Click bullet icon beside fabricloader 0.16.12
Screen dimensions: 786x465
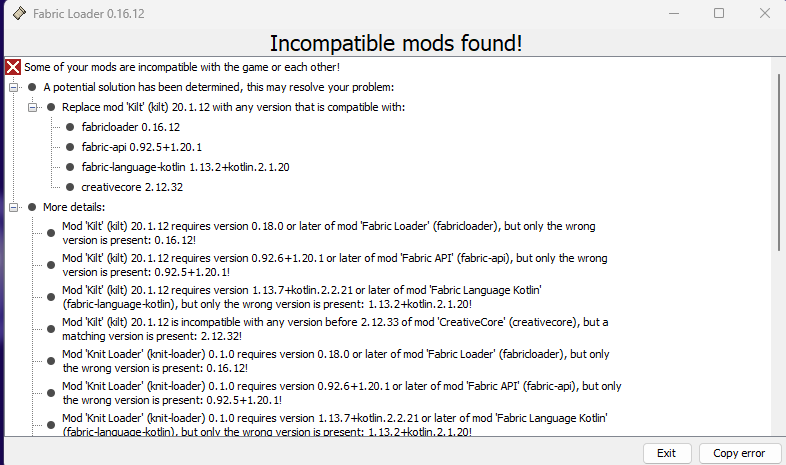(70, 127)
